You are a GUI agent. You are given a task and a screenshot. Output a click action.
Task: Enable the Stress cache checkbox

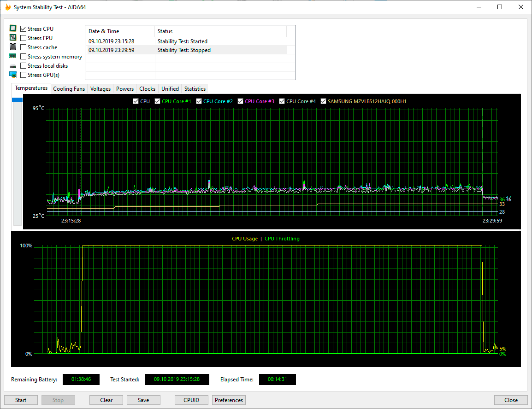(23, 47)
